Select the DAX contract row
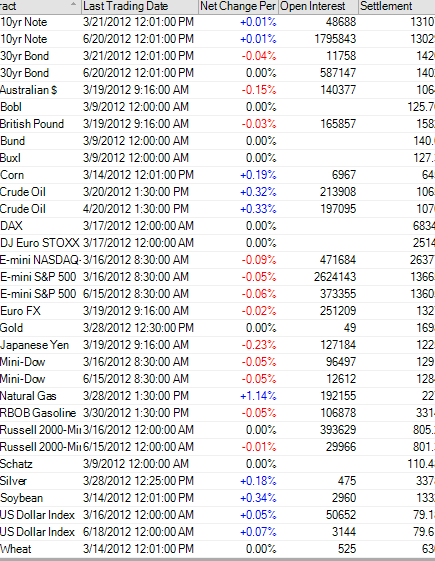The width and height of the screenshot is (435, 561). (218, 226)
